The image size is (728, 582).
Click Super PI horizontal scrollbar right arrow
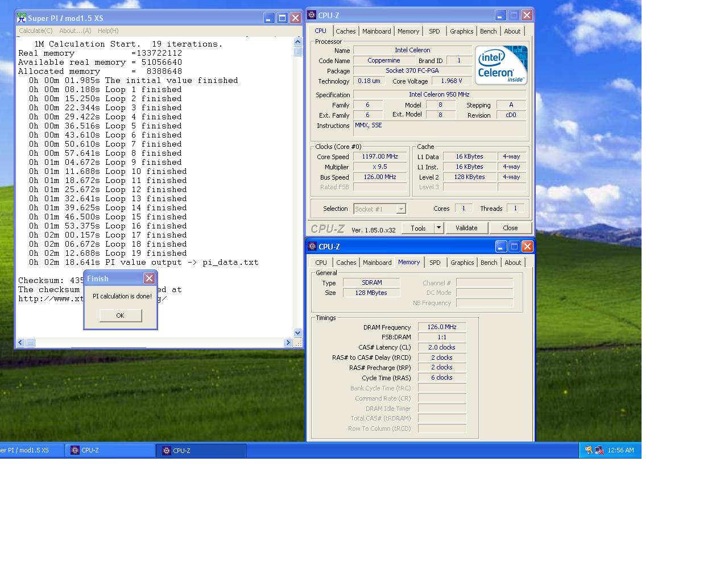tap(288, 342)
